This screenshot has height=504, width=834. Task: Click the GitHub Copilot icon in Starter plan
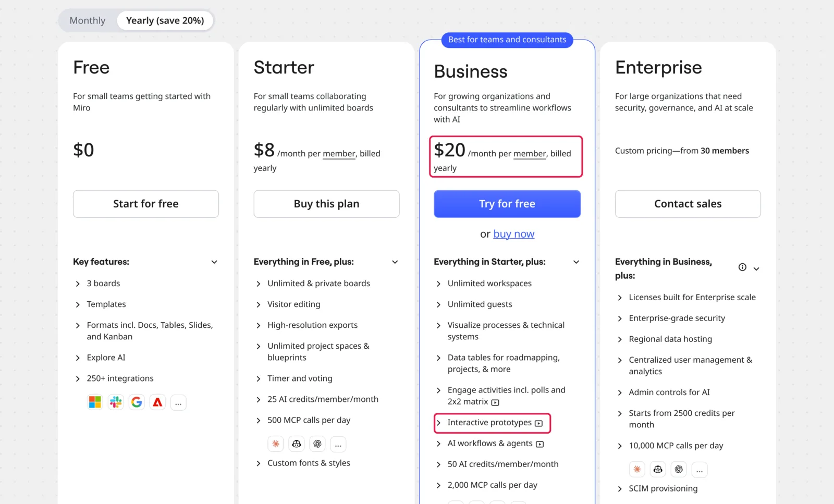click(x=297, y=444)
